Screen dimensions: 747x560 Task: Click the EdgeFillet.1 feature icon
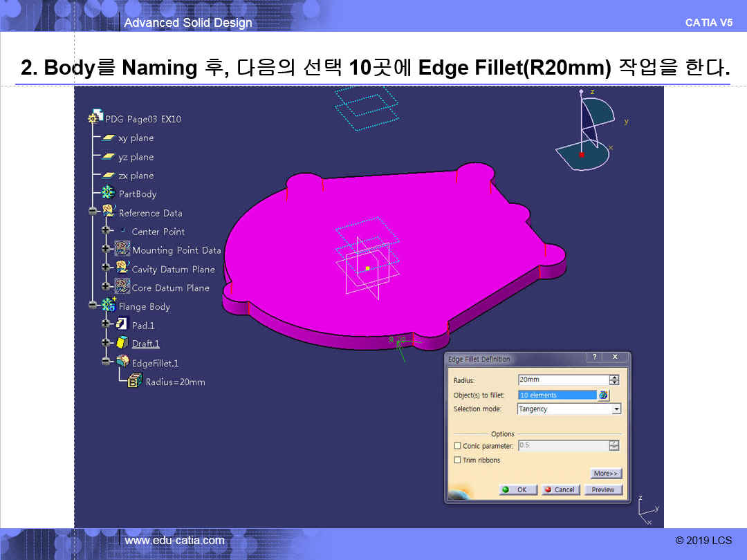[122, 362]
